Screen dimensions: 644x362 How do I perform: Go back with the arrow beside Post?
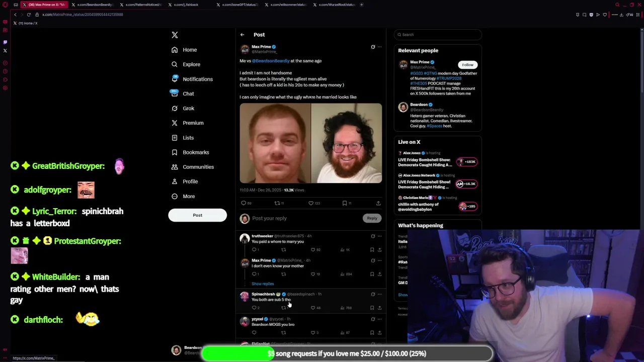[242, 35]
